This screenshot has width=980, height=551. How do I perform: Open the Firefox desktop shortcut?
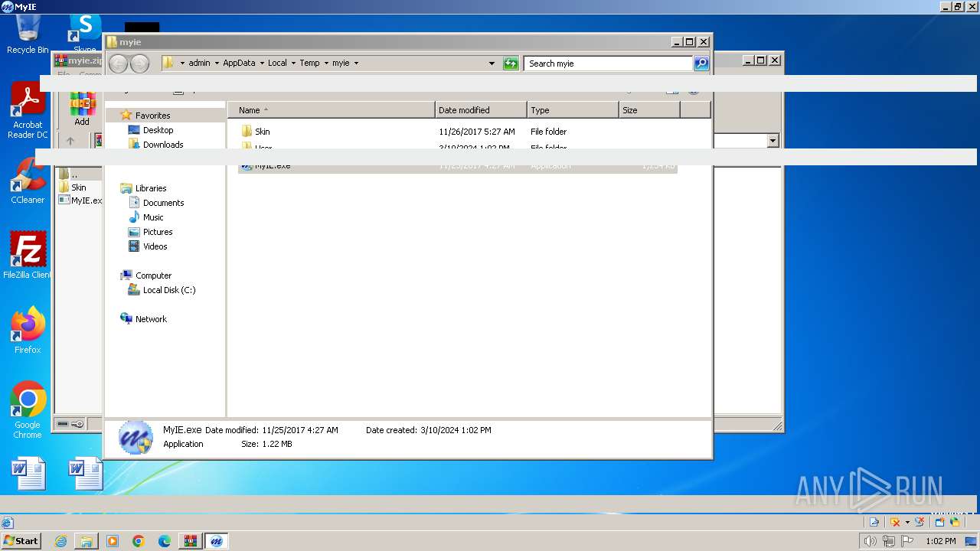28,331
